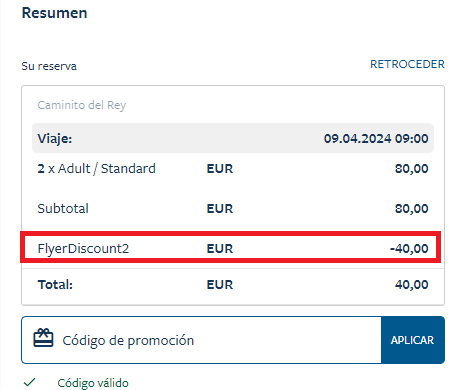Screen dimensions: 450x390
Task: Click the APLICAR button
Action: (x=413, y=340)
